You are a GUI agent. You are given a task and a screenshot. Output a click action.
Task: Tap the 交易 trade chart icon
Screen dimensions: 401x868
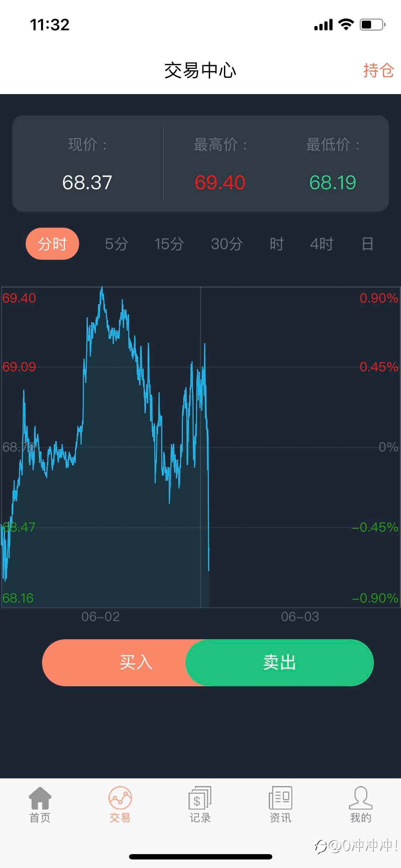tap(120, 798)
